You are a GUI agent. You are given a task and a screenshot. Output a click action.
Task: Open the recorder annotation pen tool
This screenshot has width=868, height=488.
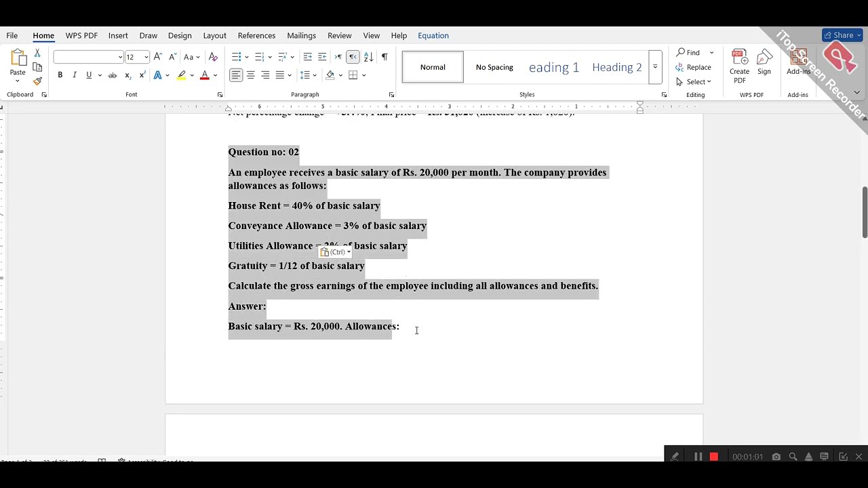[674, 457]
